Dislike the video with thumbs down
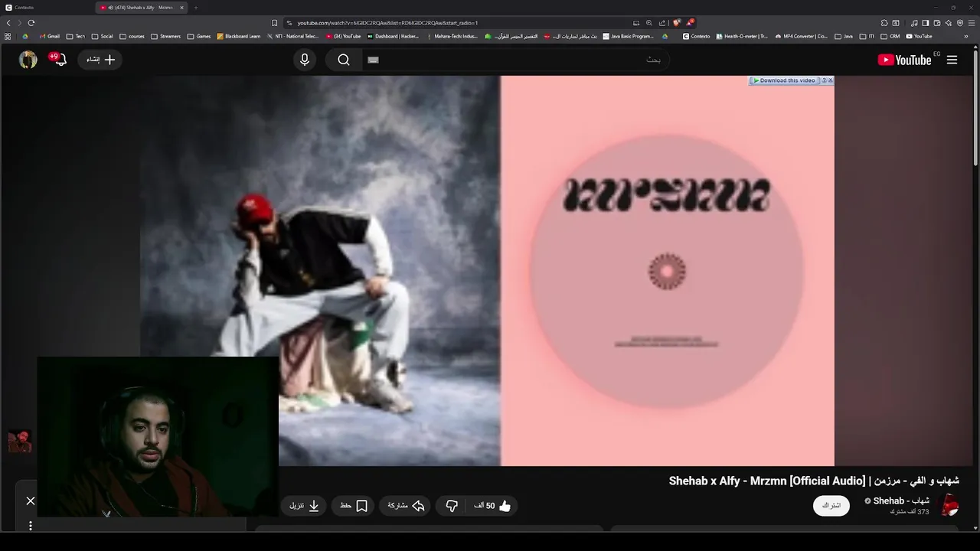This screenshot has width=980, height=551. [x=452, y=506]
